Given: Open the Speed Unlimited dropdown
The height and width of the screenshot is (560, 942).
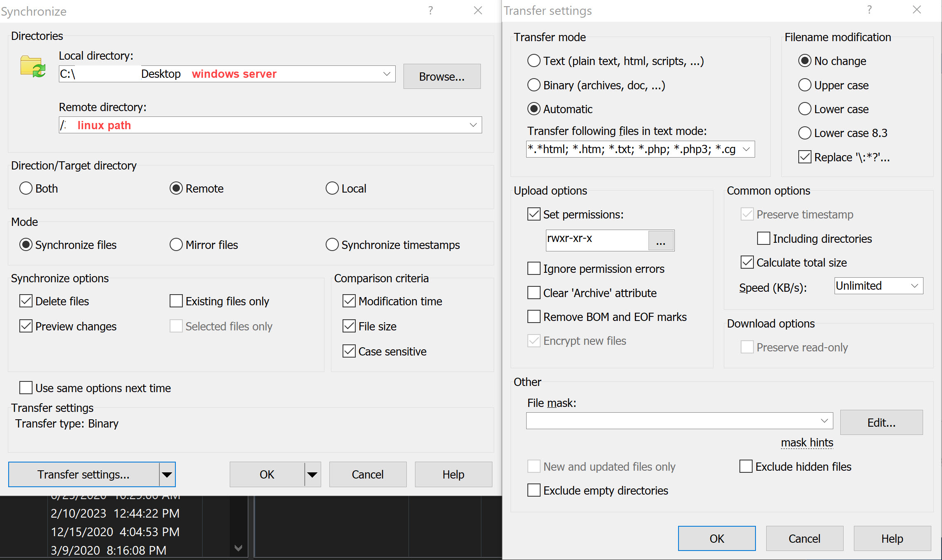Looking at the screenshot, I should click(914, 286).
